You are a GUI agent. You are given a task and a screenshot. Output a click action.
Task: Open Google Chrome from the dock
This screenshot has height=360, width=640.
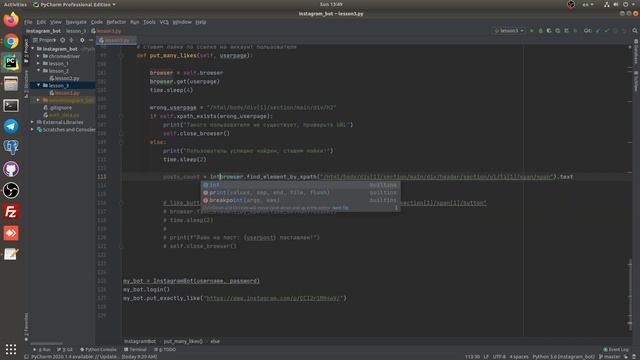point(11,41)
